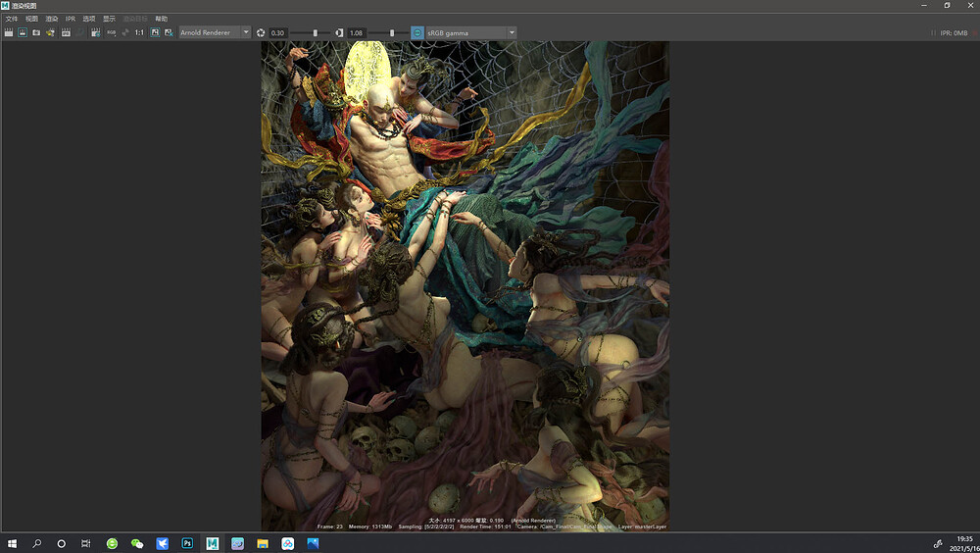The height and width of the screenshot is (553, 980).
Task: Click the gamma value field 1.08
Action: [357, 32]
